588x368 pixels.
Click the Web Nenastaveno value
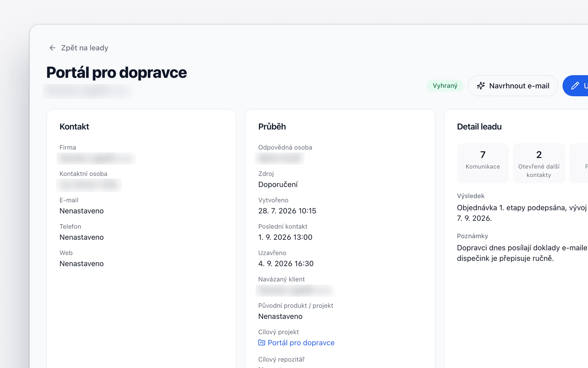tap(81, 264)
